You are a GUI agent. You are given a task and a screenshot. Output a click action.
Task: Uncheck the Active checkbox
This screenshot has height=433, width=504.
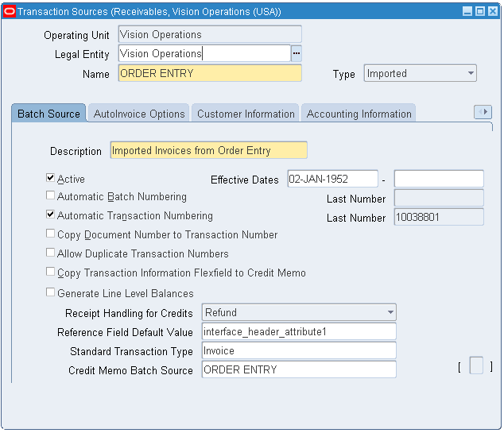(51, 179)
